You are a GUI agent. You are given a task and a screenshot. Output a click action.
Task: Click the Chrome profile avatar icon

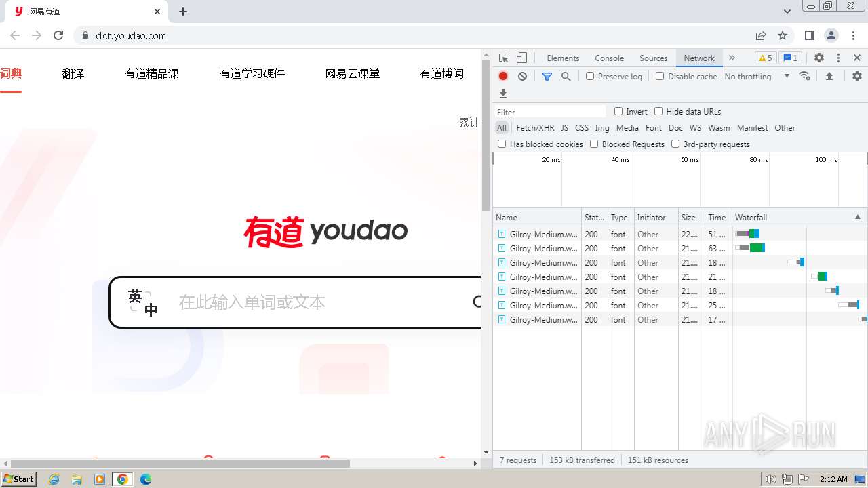point(831,35)
